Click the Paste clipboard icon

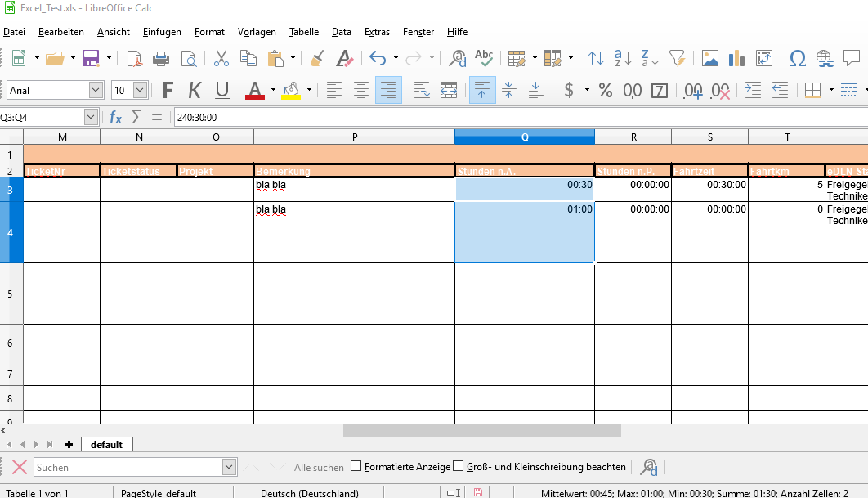coord(275,58)
